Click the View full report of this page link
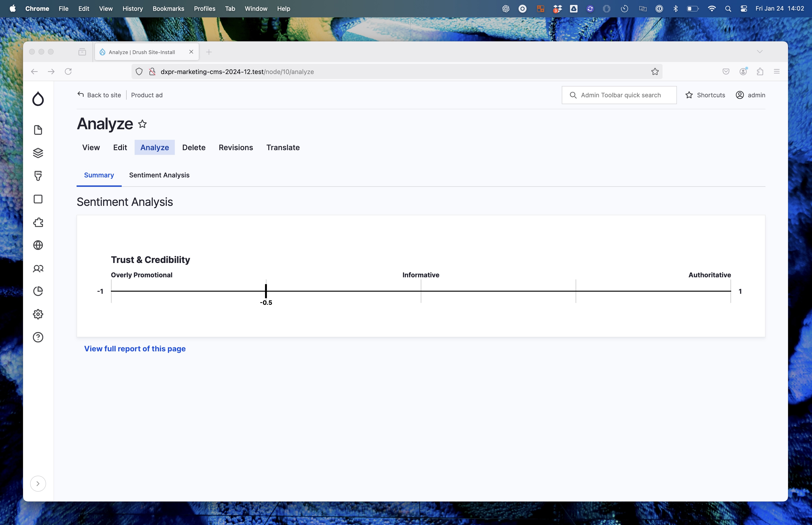This screenshot has width=812, height=525. click(x=135, y=349)
